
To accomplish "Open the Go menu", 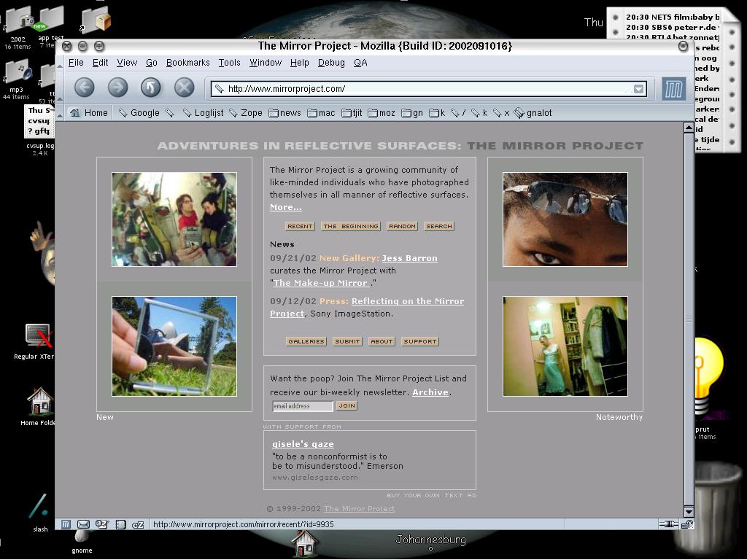I will tap(152, 63).
